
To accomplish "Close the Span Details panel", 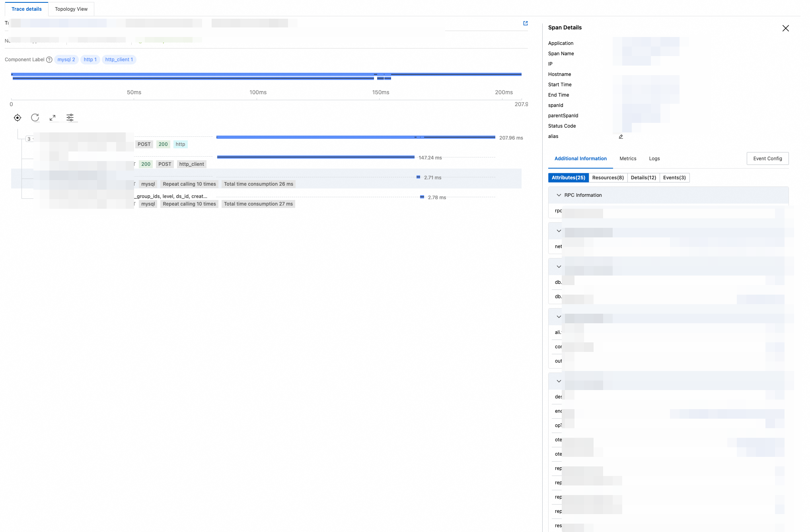I will coord(785,28).
